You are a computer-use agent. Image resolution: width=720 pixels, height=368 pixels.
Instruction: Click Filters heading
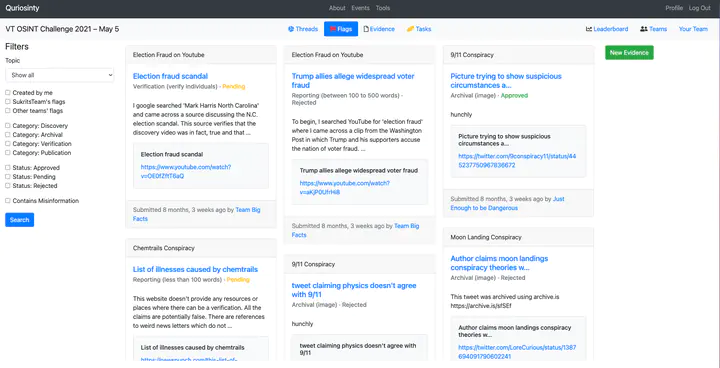tap(17, 46)
